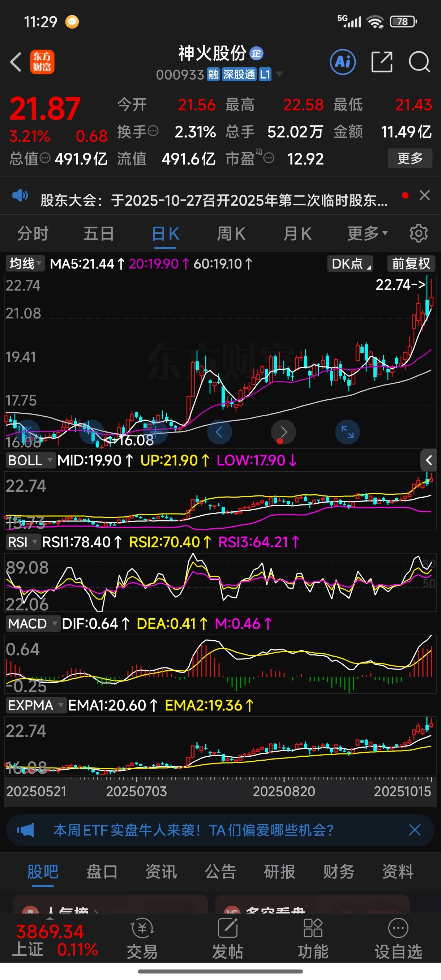Viewport: 441px width, 980px height.
Task: Tap the 20251015 date label
Action: pyautogui.click(x=403, y=791)
